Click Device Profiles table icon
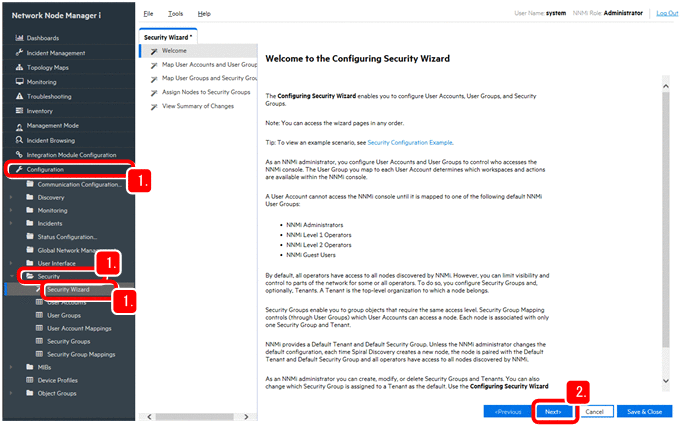This screenshot has height=428, width=685. pos(30,380)
